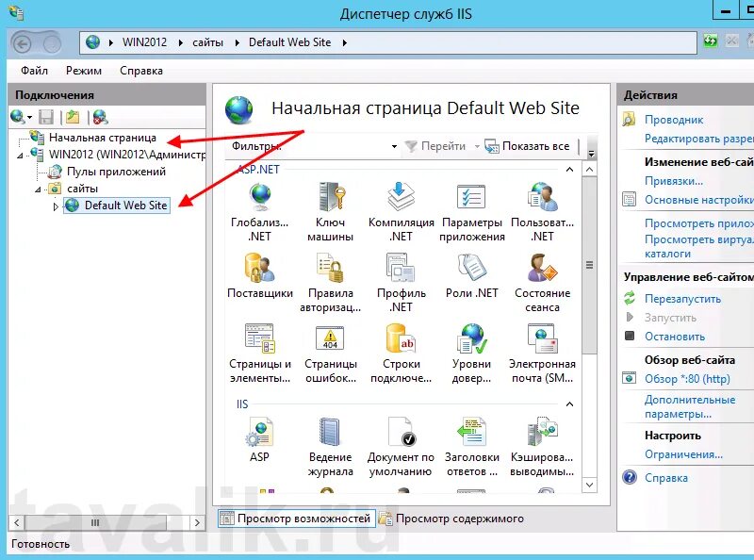The width and height of the screenshot is (754, 560).
Task: Click the Ограничения... link
Action: (683, 454)
